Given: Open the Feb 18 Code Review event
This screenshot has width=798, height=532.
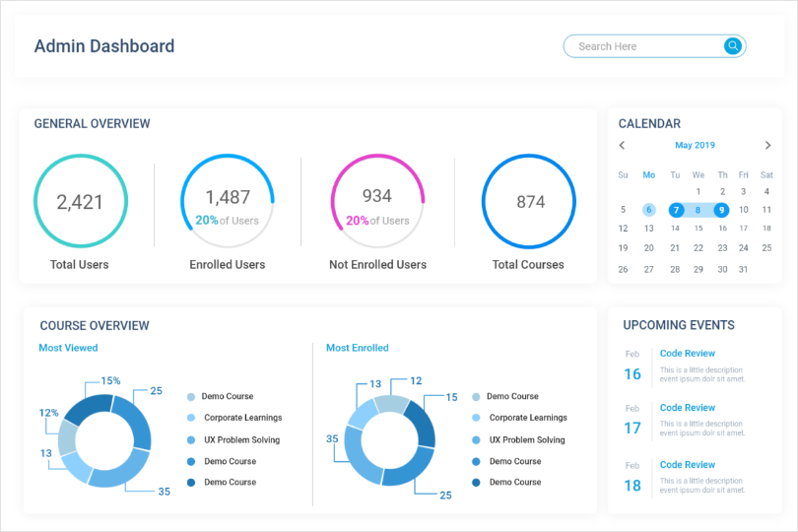Looking at the screenshot, I should [687, 465].
